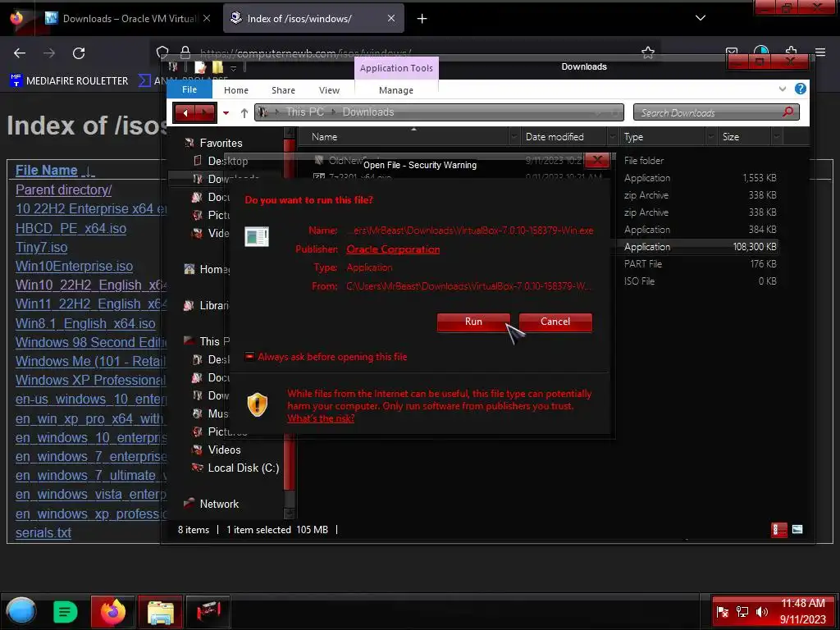Expand the Explorer ribbon chevron
Viewport: 840px width, 630px height.
(x=783, y=89)
